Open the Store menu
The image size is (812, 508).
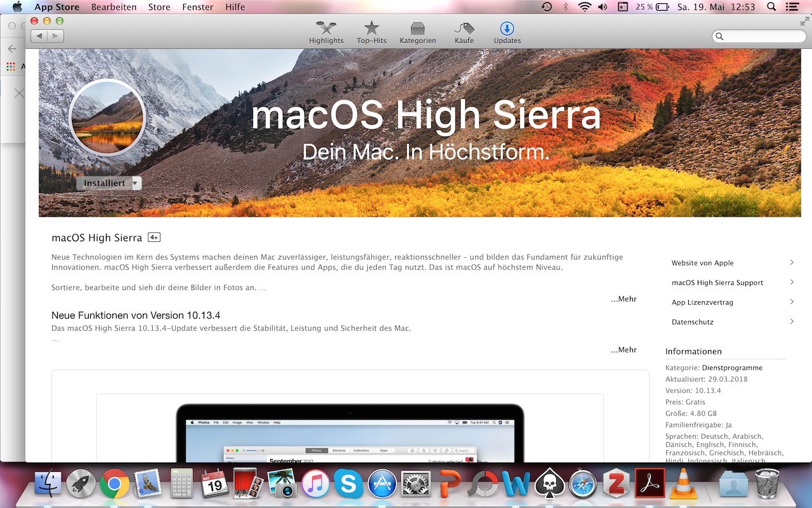[x=159, y=7]
